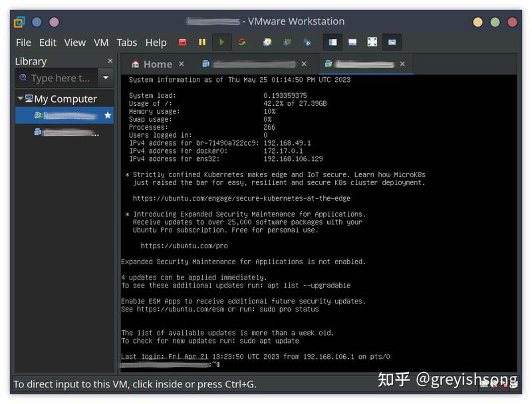Screen dimensions: 532x404
Task: Click the 'Memory usage:' line in console
Action: [x=202, y=111]
